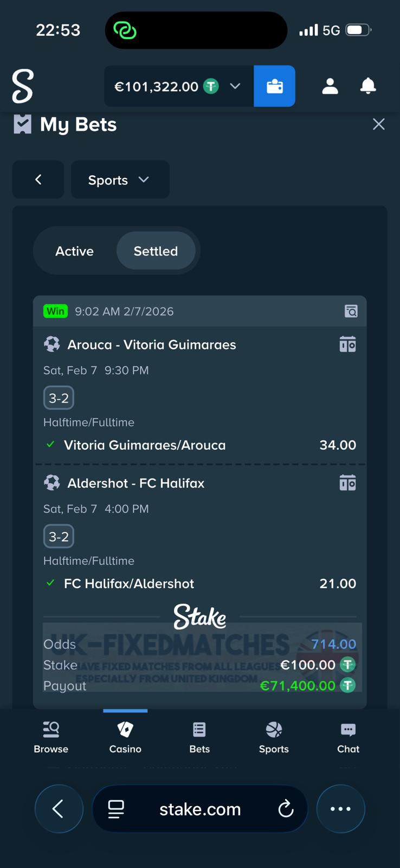The image size is (400, 868).
Task: Open the wallet with the blue briefcase icon
Action: [274, 86]
